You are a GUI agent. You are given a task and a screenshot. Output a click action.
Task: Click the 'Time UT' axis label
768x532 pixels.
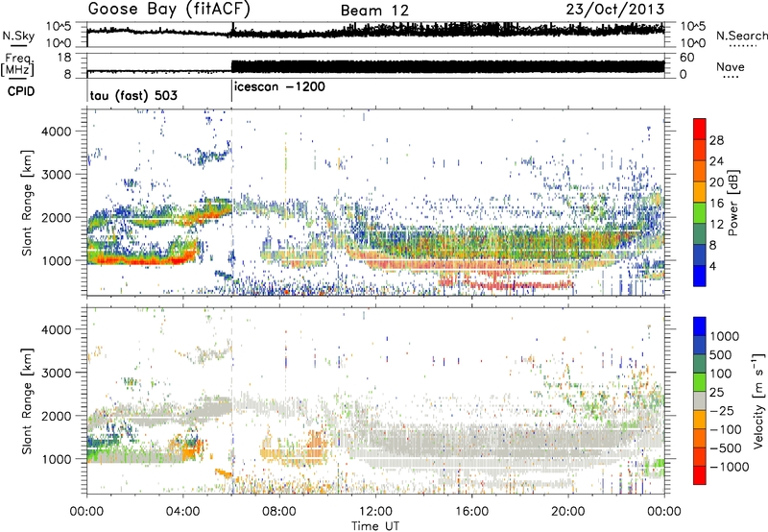click(x=375, y=526)
